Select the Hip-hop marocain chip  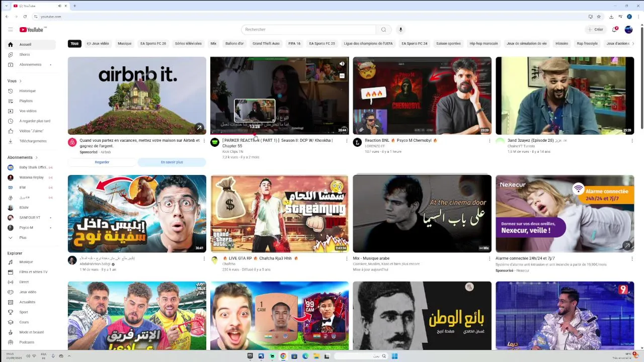(x=484, y=44)
